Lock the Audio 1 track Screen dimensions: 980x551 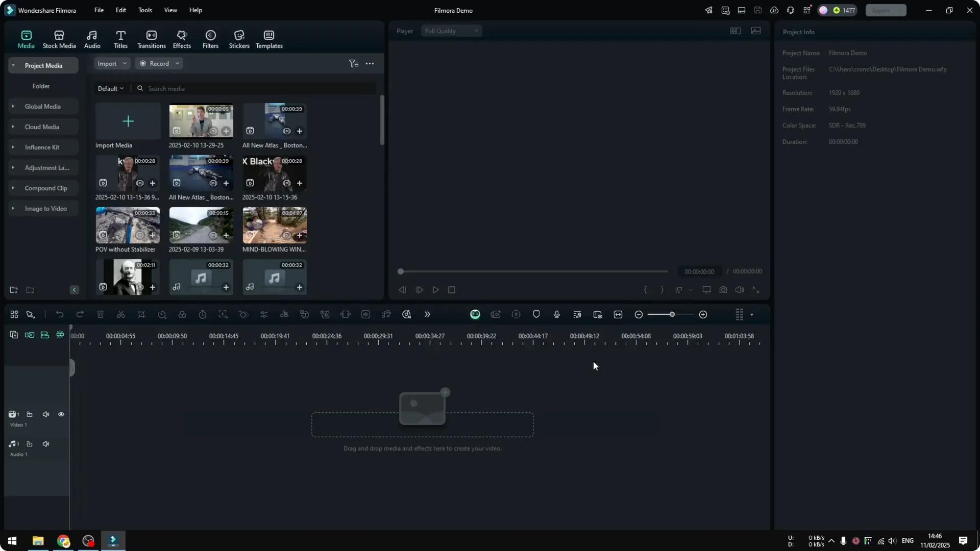pos(30,444)
